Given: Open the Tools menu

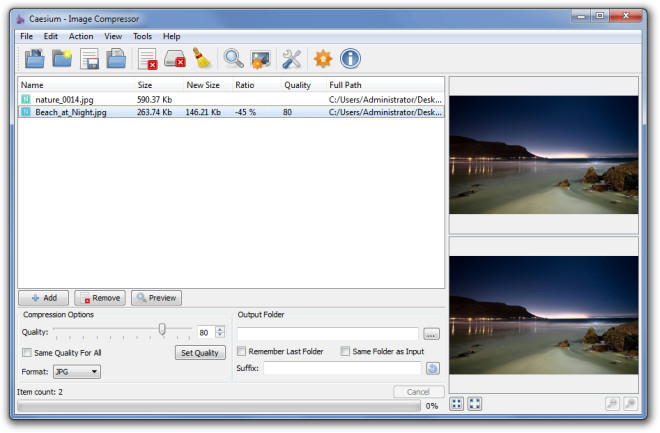Looking at the screenshot, I should point(142,36).
